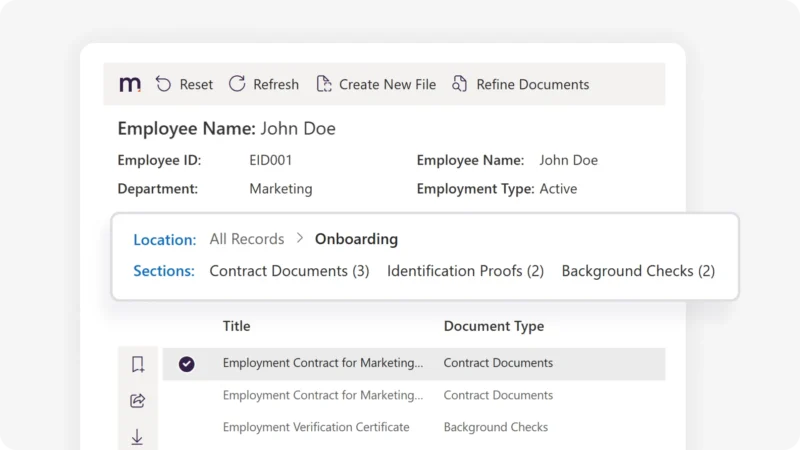Viewport: 800px width, 450px height.
Task: Click the Create New File label
Action: [x=387, y=84]
